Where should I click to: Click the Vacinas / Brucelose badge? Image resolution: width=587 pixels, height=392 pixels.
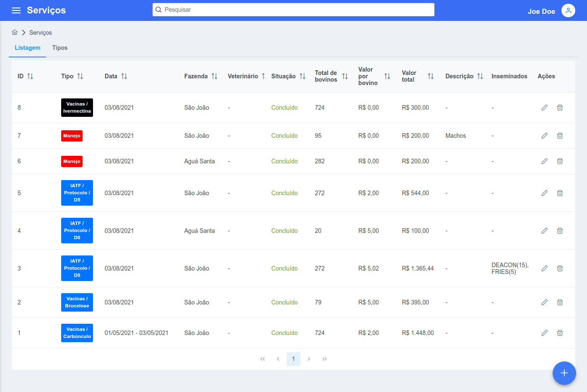pyautogui.click(x=77, y=302)
